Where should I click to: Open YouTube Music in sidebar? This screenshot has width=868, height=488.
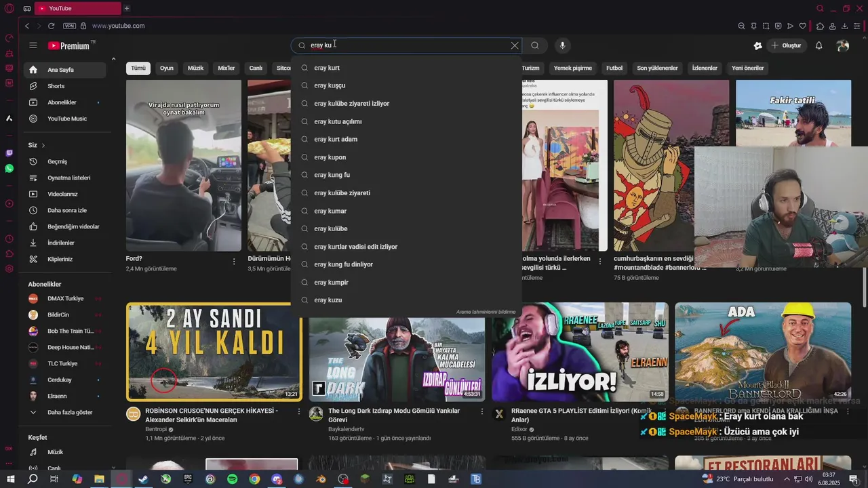(64, 119)
